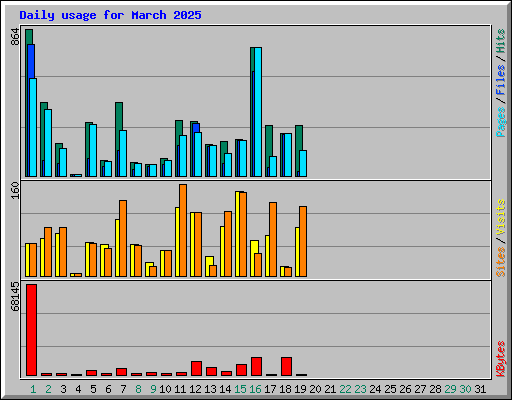Screen dimensions: 512x400
Task: Click the day 14 axis label
Action: pos(225,389)
